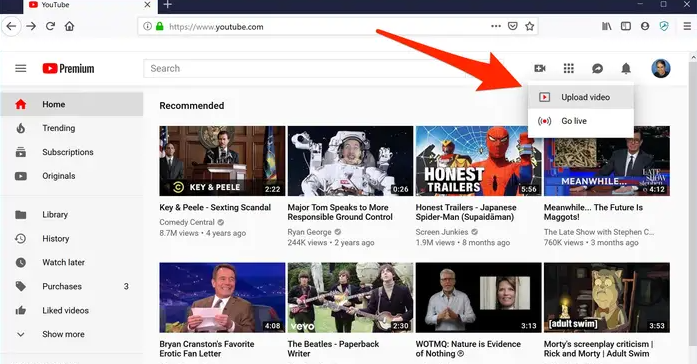The height and width of the screenshot is (364, 697).
Task: Click the browser back arrow
Action: click(x=11, y=26)
